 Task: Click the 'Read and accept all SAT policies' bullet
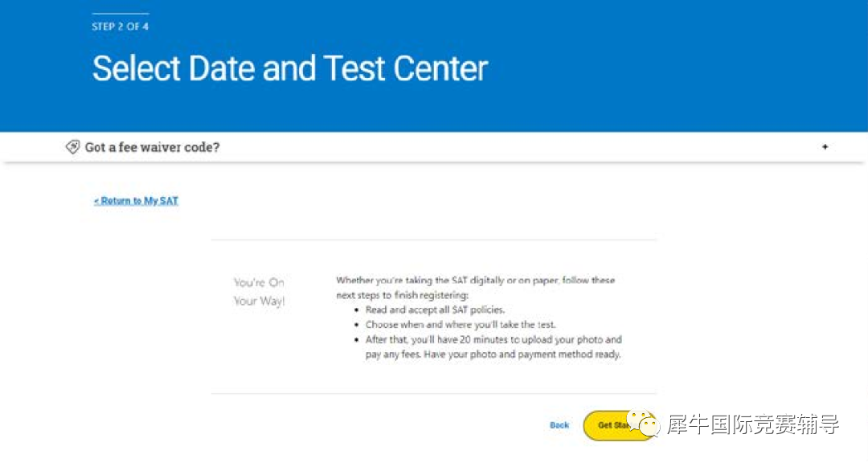(x=435, y=309)
